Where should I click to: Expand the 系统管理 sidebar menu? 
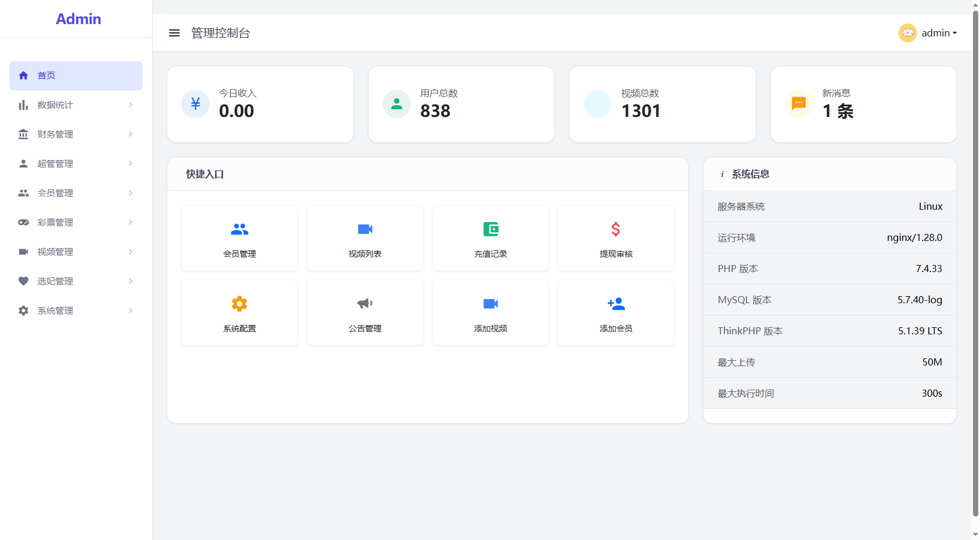[x=76, y=311]
